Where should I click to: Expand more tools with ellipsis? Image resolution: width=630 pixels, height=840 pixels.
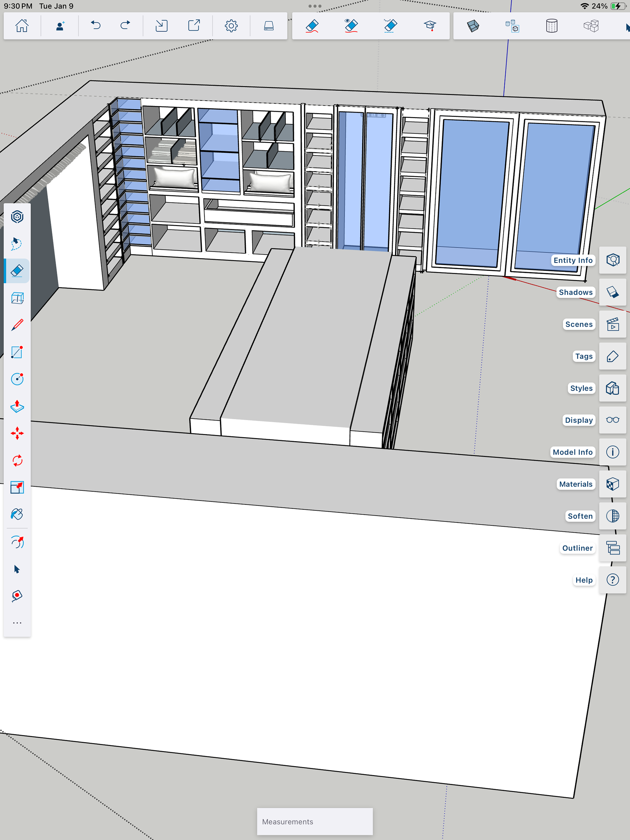(17, 623)
